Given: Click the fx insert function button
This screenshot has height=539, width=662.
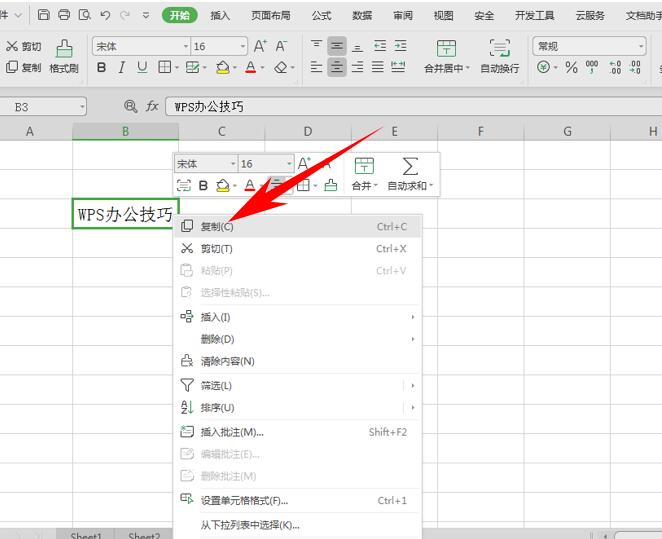Looking at the screenshot, I should [x=152, y=106].
